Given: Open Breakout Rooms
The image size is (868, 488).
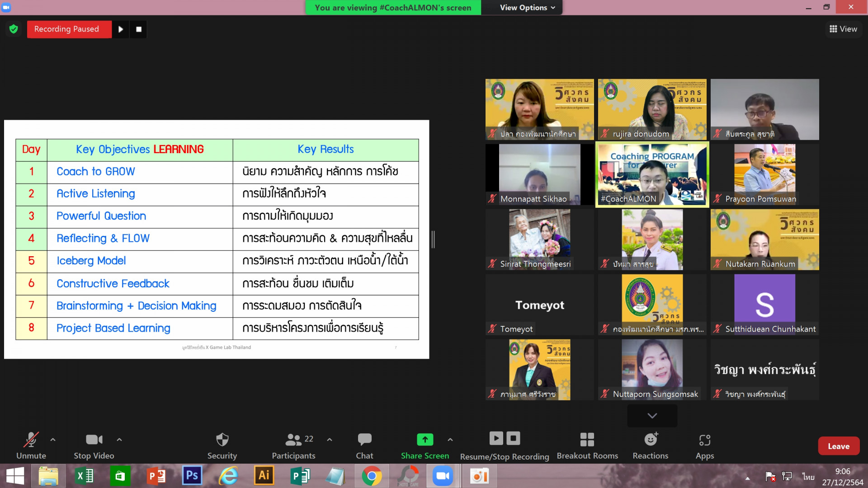Looking at the screenshot, I should click(587, 445).
